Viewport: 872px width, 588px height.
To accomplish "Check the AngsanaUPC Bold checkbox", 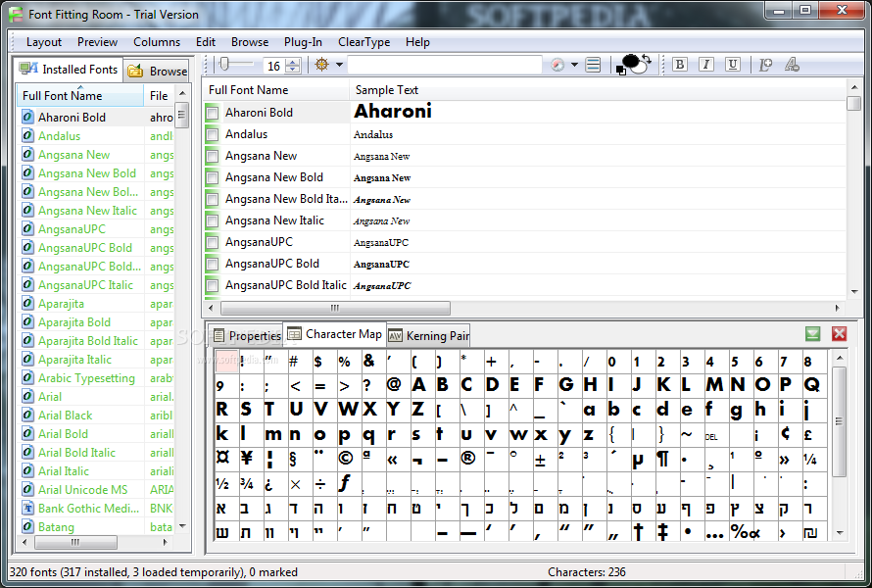I will point(212,265).
